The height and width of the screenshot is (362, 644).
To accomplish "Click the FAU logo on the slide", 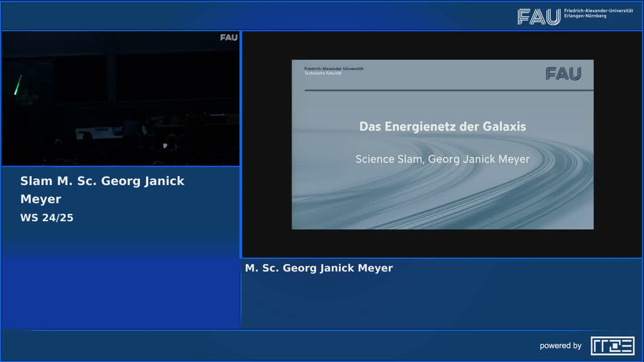I will tap(563, 74).
